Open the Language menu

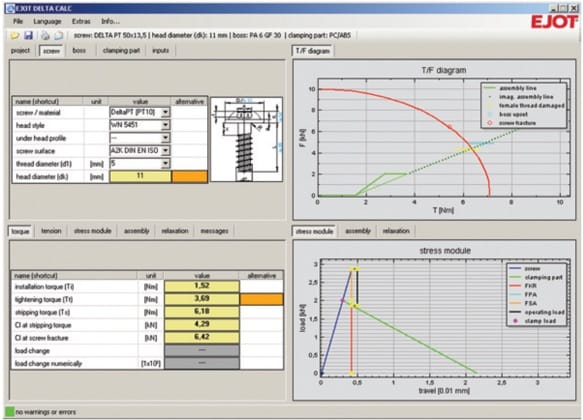(47, 22)
